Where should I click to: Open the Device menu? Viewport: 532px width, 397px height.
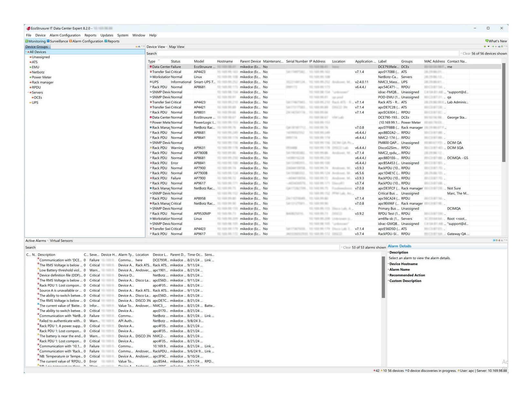(x=40, y=35)
